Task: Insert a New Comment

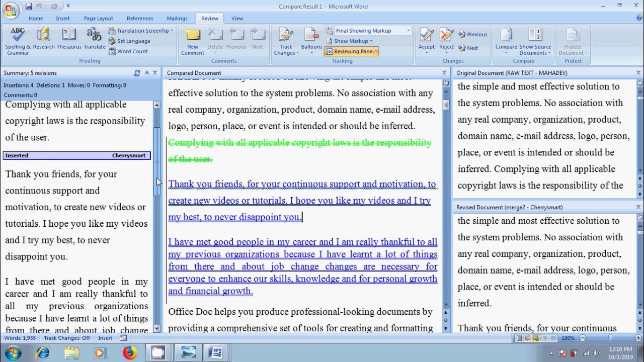Action: (x=193, y=41)
